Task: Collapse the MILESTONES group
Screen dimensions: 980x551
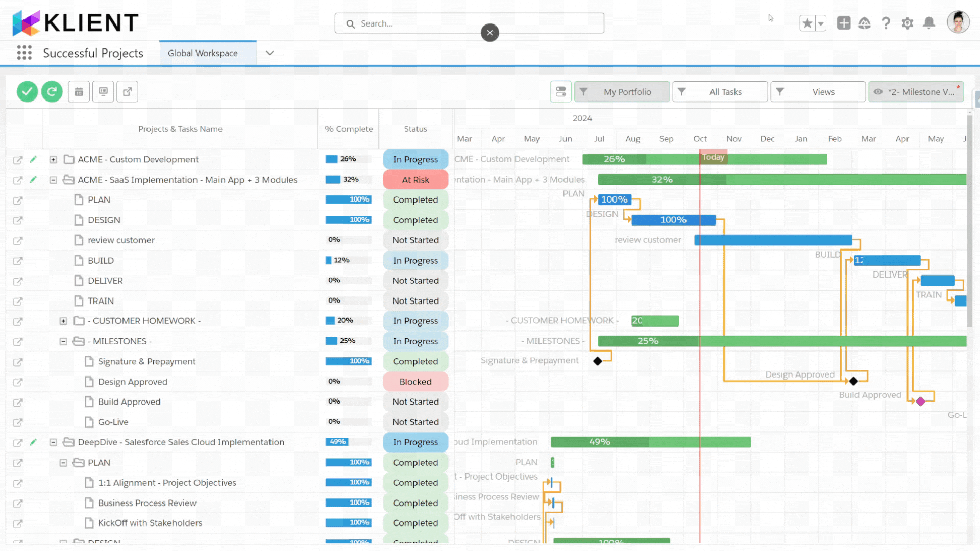Action: (x=63, y=341)
